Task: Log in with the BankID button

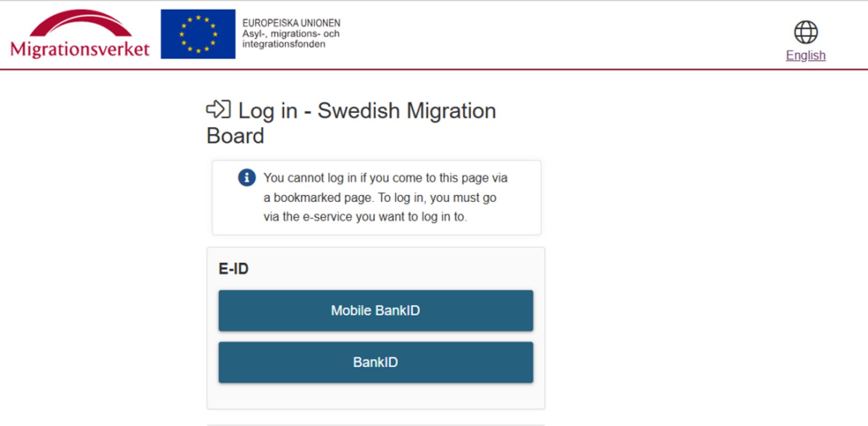Action: pyautogui.click(x=376, y=362)
